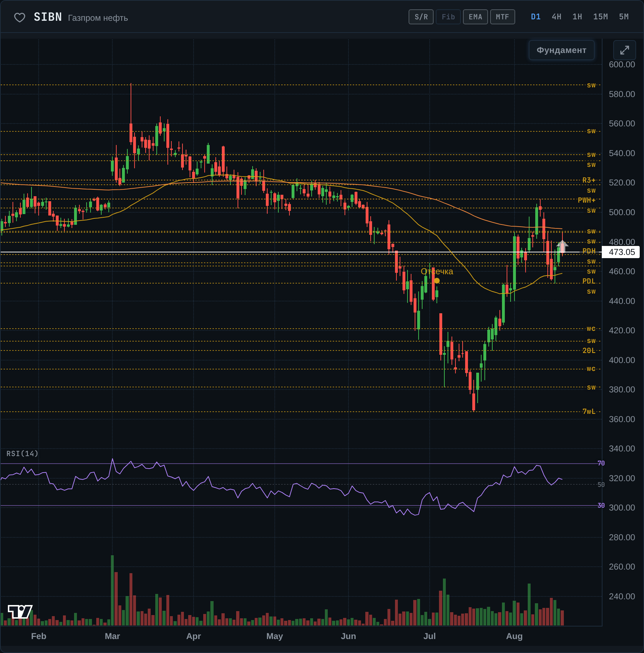Toggle the EMA lines
This screenshot has height=653, width=644.
point(475,17)
